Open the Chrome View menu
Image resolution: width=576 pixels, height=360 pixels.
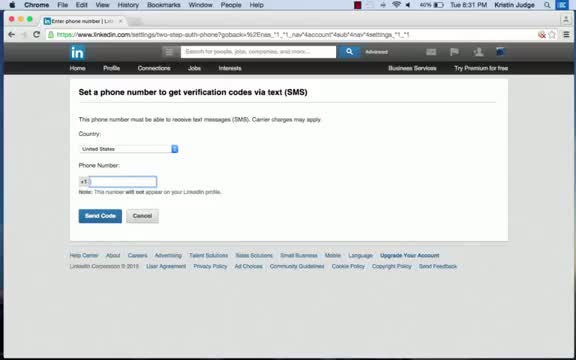click(102, 5)
